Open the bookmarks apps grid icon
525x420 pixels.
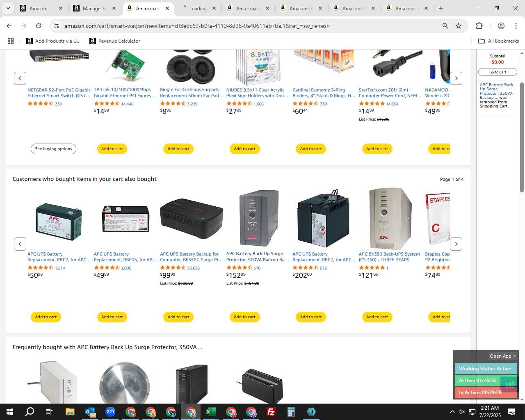click(11, 41)
